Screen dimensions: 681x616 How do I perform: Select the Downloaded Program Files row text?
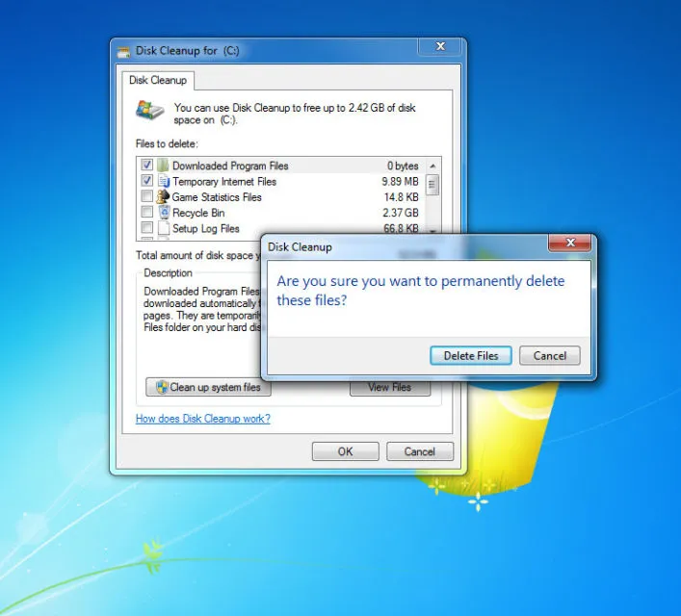click(230, 166)
